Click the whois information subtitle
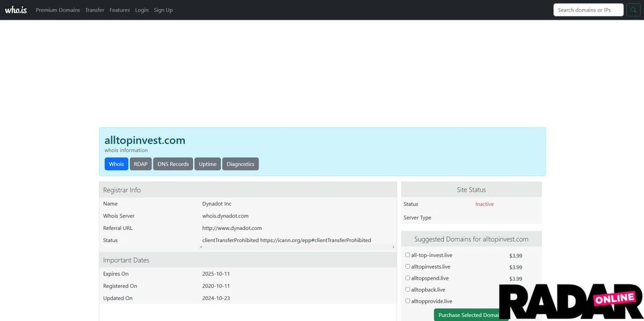The image size is (644, 321). 126,151
